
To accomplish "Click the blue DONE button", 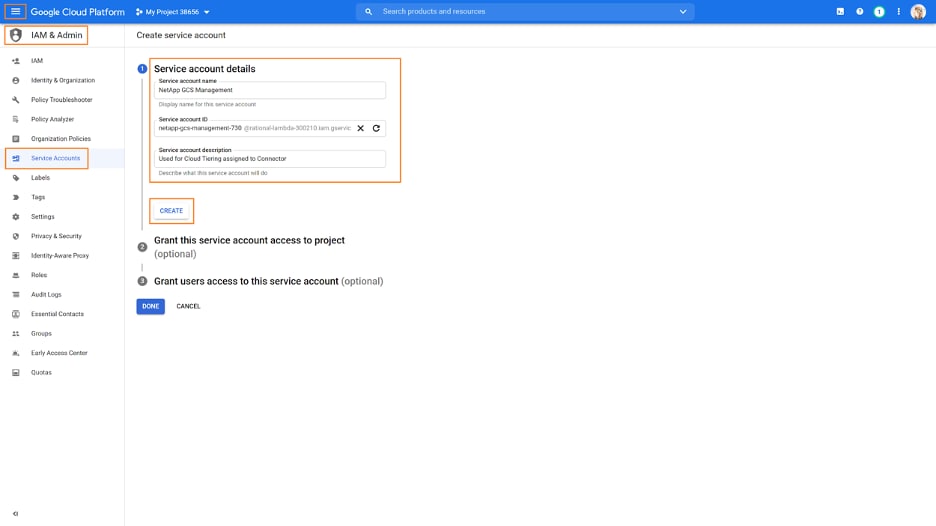I will [150, 306].
